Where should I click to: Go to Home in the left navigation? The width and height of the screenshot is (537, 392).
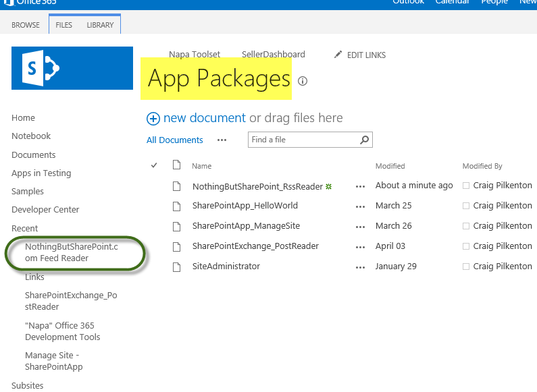(x=23, y=118)
